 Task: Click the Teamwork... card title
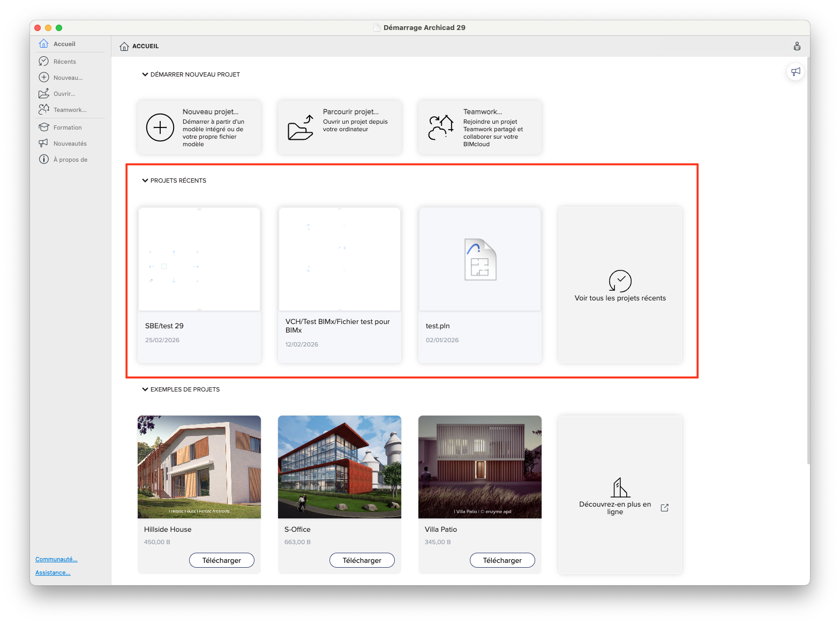pyautogui.click(x=483, y=112)
